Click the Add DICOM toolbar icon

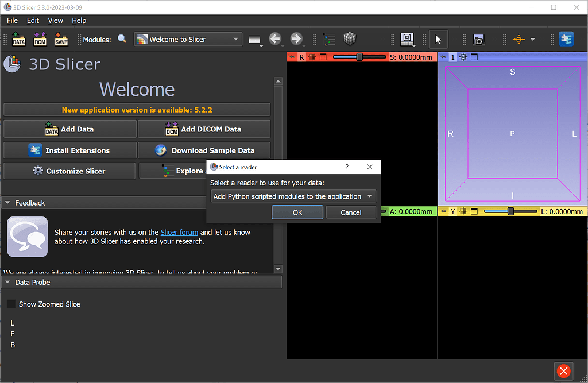(x=40, y=39)
